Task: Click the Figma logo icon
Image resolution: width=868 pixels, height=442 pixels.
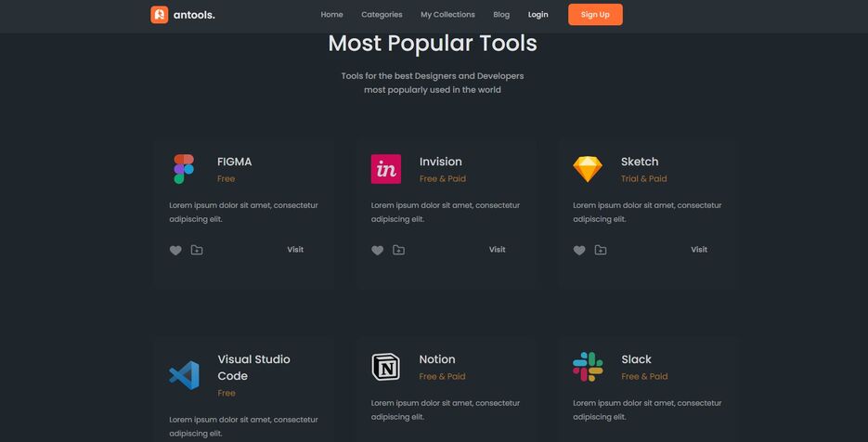Action: 184,169
